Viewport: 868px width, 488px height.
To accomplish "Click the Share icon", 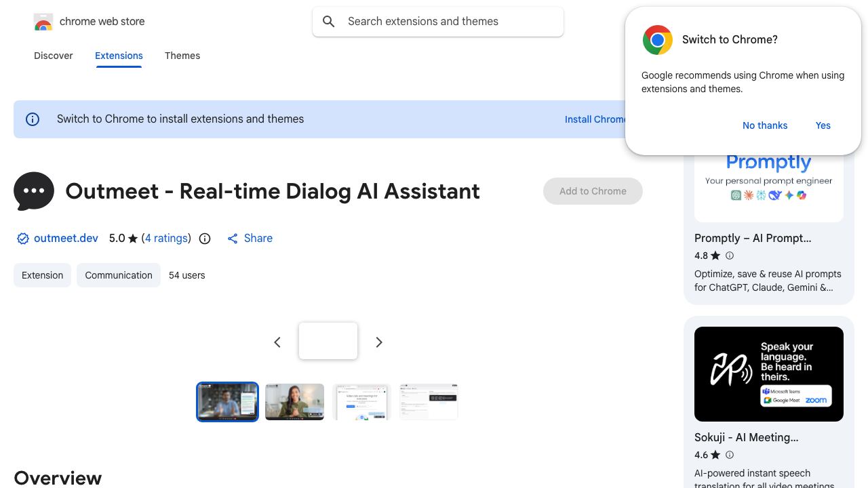I will pyautogui.click(x=233, y=239).
